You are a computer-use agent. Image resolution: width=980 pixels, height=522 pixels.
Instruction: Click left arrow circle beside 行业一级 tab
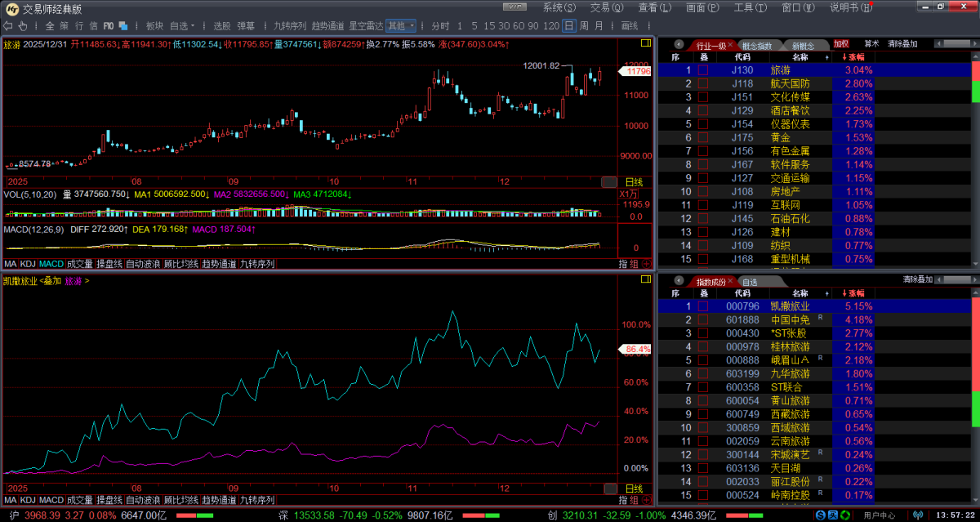[679, 45]
